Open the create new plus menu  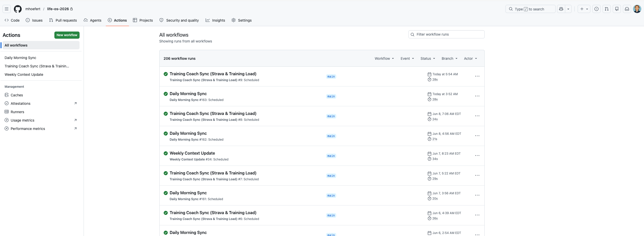(x=584, y=9)
